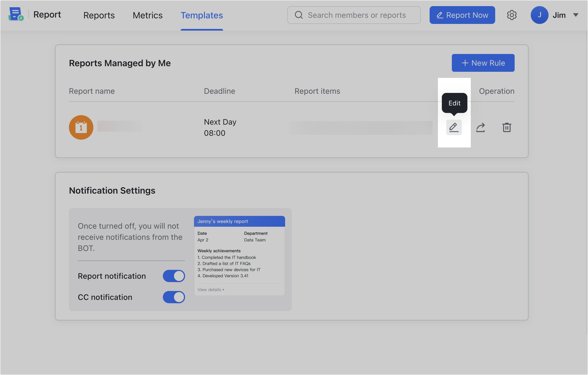The width and height of the screenshot is (588, 375).
Task: Click the search members or reports field
Action: click(354, 15)
